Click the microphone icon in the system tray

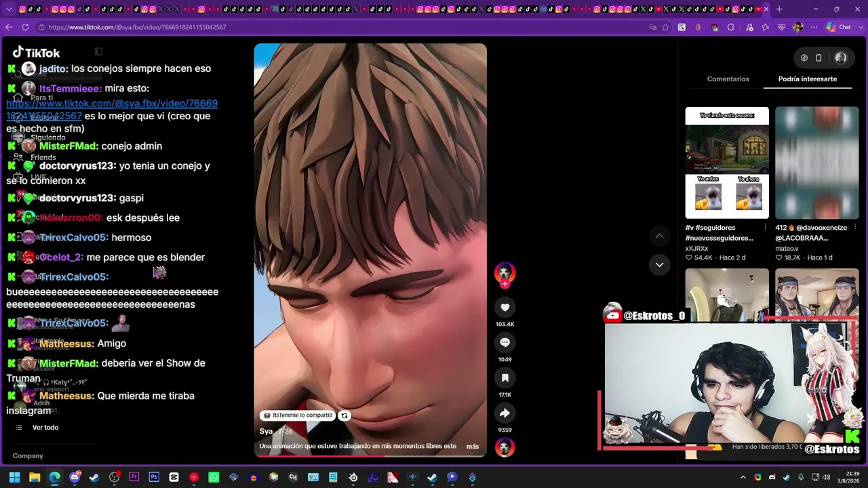click(x=800, y=478)
